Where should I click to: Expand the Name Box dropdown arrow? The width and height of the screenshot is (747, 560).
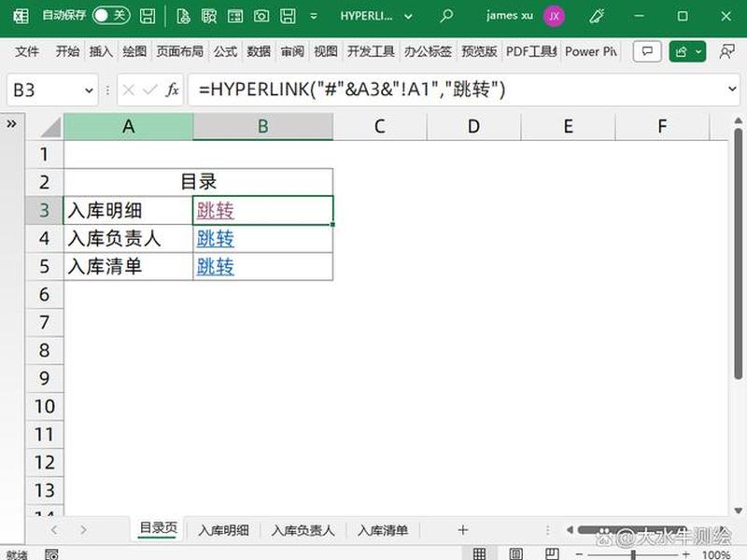(x=89, y=90)
